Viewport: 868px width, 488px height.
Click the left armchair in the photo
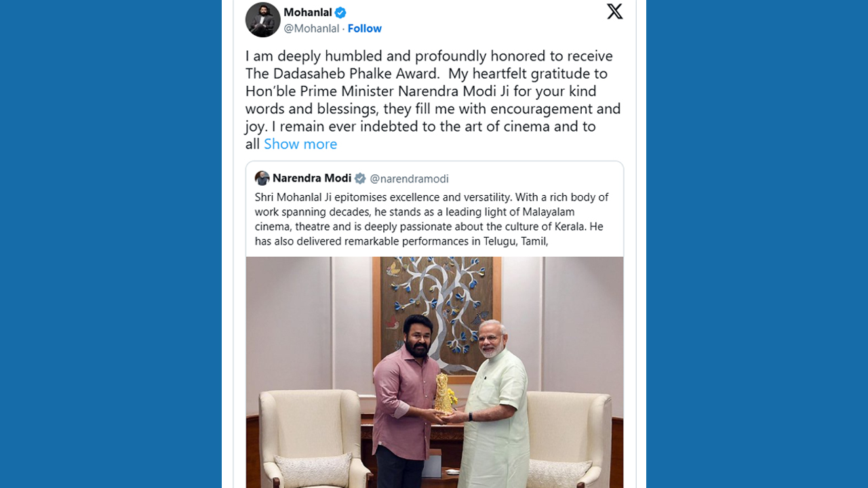click(312, 434)
